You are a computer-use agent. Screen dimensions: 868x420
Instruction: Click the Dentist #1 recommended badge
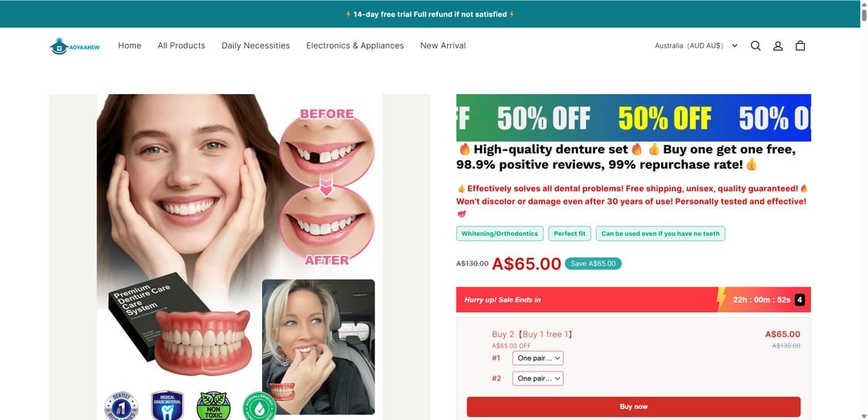tap(121, 405)
